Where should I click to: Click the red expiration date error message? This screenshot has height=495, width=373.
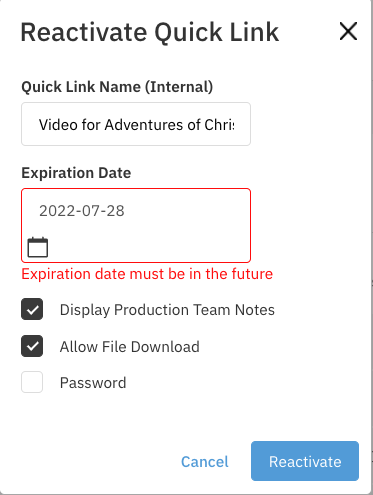[147, 274]
